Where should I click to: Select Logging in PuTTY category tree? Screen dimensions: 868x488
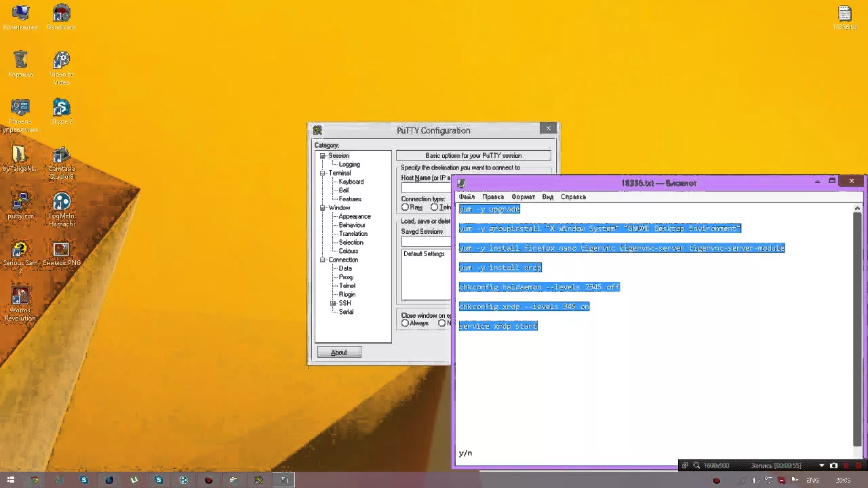point(349,165)
